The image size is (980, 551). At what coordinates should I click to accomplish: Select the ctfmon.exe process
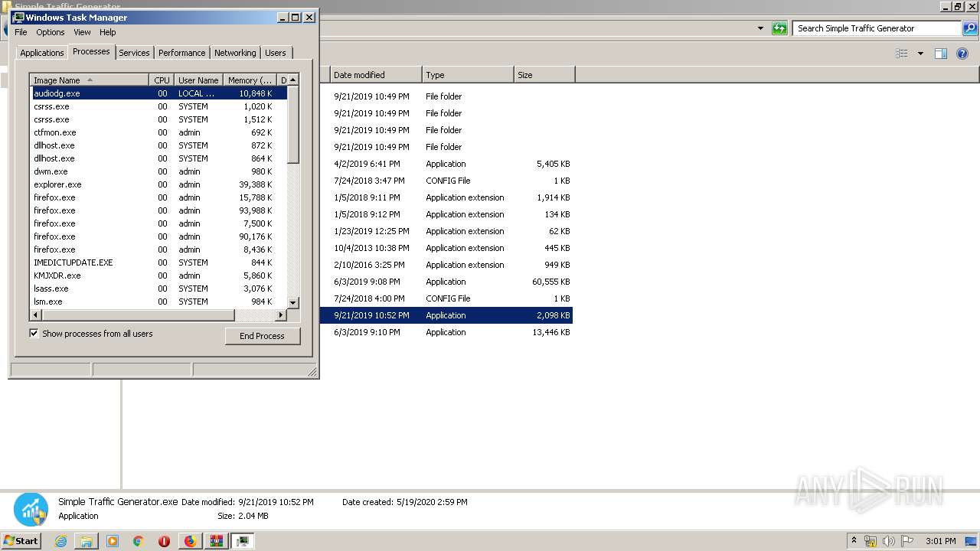pos(158,132)
